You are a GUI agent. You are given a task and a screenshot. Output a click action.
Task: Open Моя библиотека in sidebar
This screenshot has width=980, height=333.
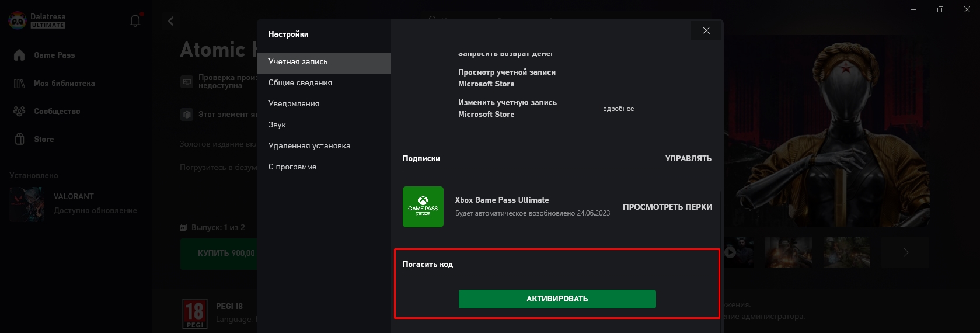(64, 83)
